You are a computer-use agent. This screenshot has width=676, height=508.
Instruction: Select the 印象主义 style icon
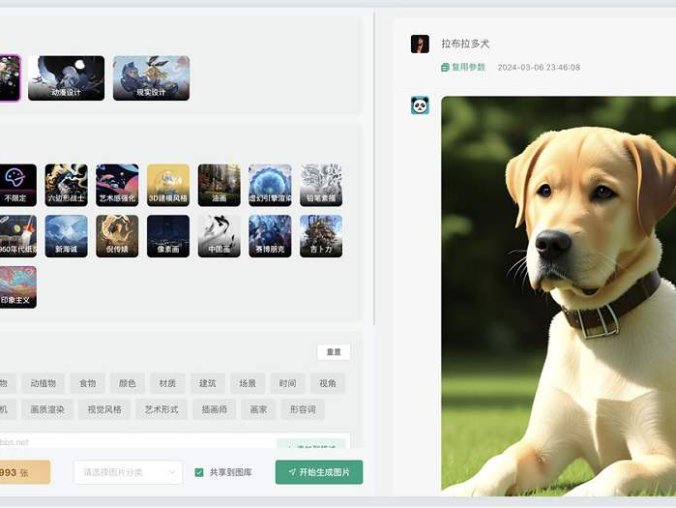pos(17,287)
